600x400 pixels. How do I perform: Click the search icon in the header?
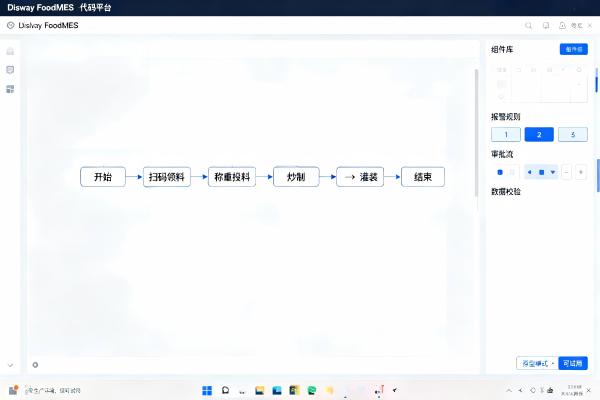528,26
